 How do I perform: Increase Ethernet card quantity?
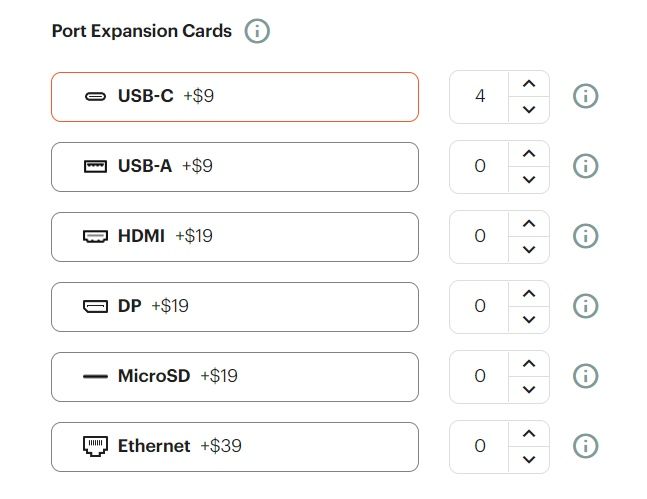[529, 433]
